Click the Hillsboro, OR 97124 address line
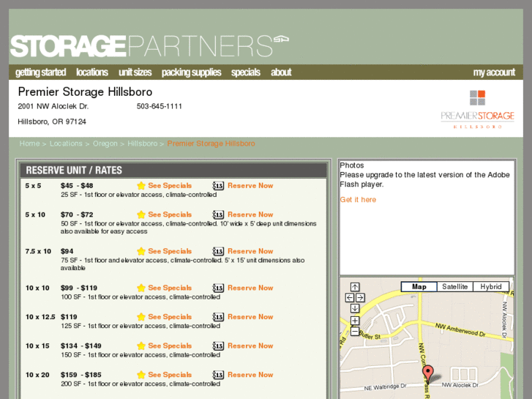The width and height of the screenshot is (532, 399). [x=52, y=122]
